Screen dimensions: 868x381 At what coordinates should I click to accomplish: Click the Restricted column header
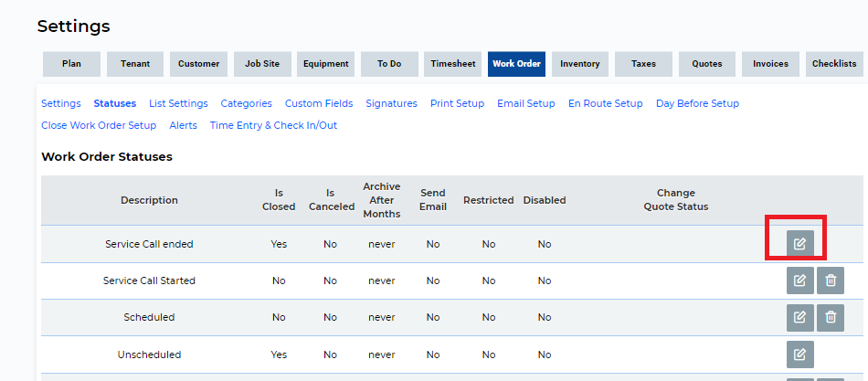pyautogui.click(x=488, y=200)
